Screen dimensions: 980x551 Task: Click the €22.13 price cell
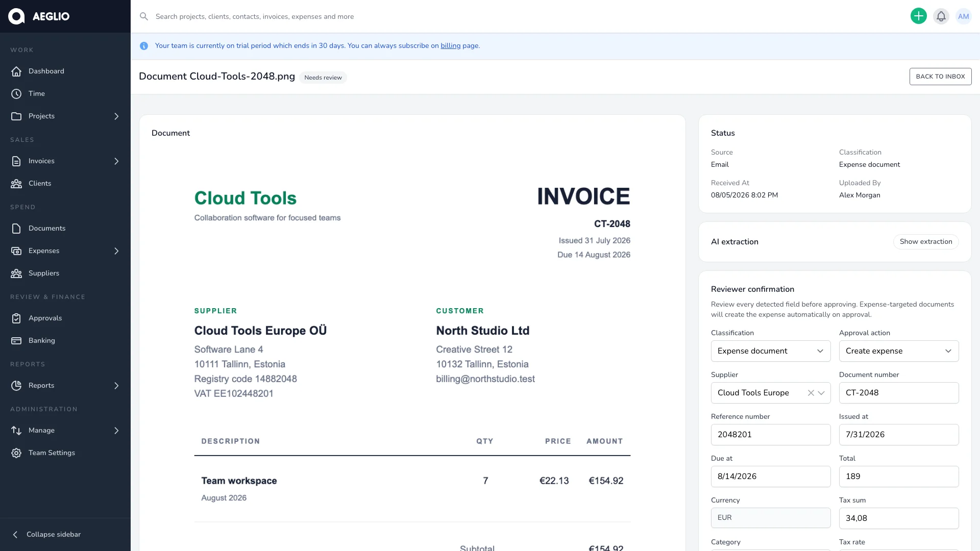point(554,481)
